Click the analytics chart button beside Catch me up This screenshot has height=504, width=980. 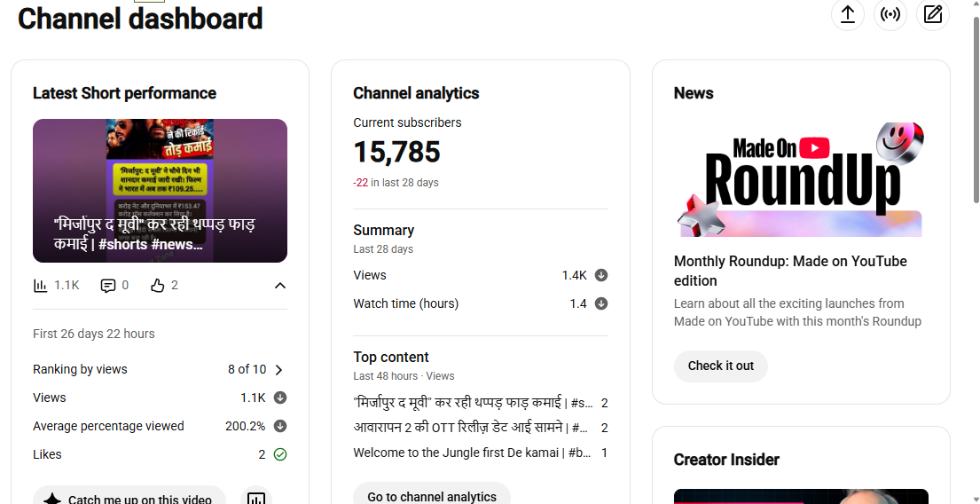[256, 497]
